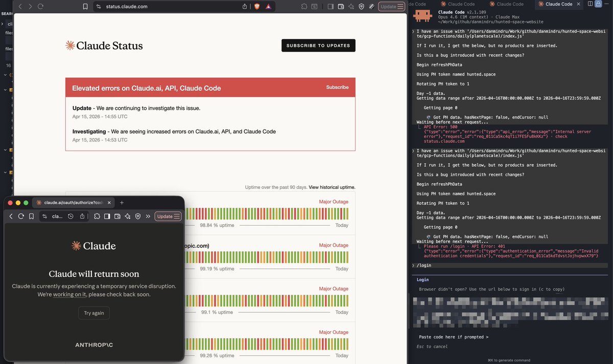Open site settings icon in Claude popup address bar
Viewport: 613px width, 364px height.
(x=44, y=216)
